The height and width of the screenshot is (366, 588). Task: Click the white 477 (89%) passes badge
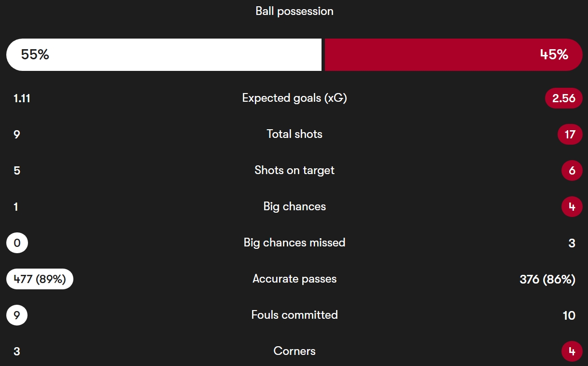pos(40,279)
